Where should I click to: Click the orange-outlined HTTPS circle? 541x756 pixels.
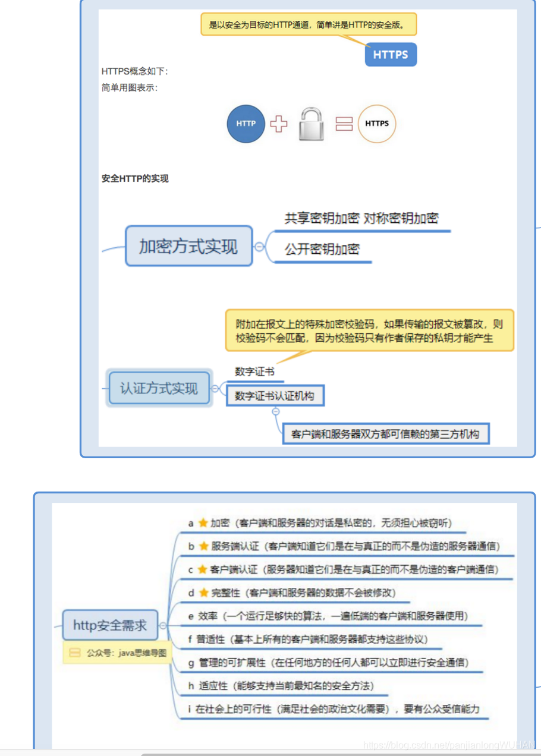[377, 124]
